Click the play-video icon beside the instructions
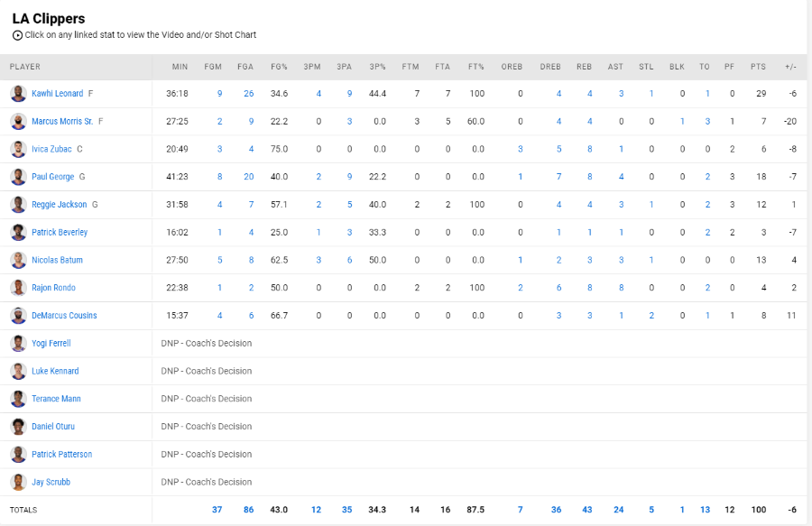The image size is (812, 526). coord(18,35)
